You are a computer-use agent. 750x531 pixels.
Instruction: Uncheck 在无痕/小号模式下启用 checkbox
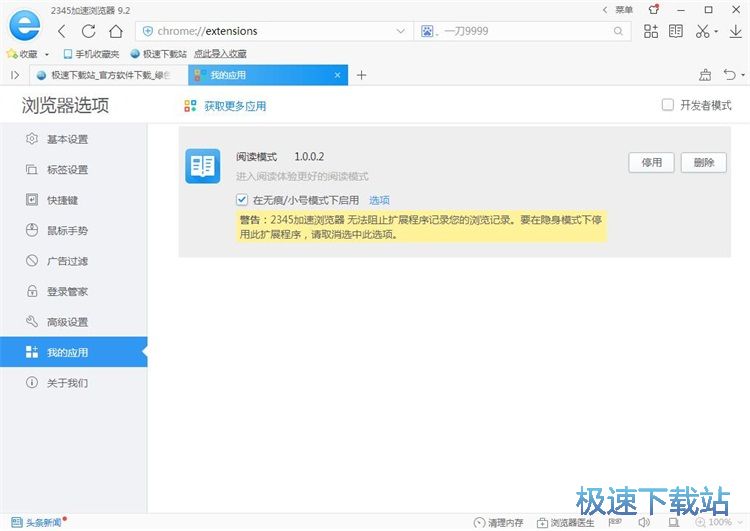(x=242, y=199)
